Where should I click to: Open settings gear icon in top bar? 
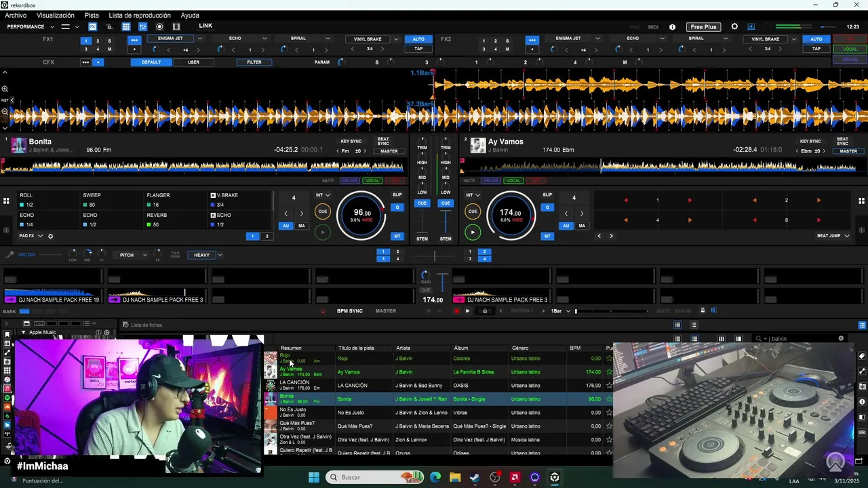coord(734,26)
